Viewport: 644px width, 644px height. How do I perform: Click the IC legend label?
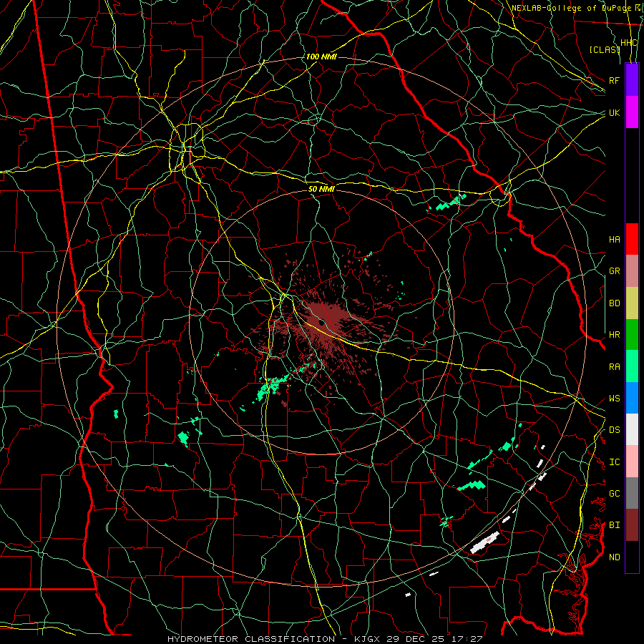point(614,462)
